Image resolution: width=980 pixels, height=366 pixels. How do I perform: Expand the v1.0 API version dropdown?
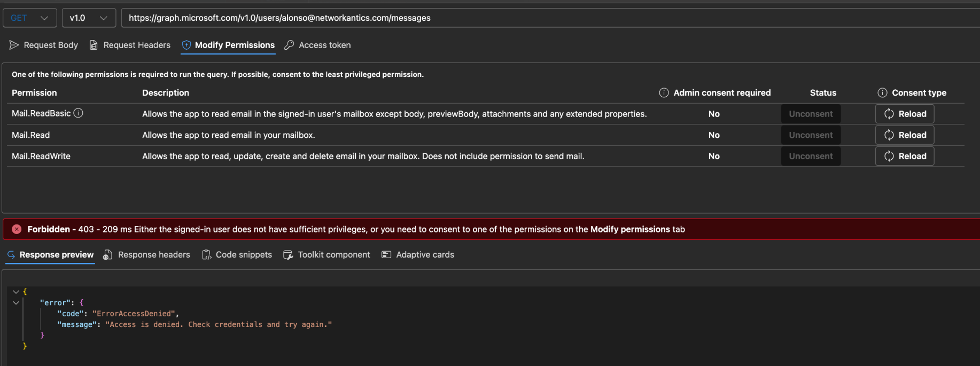pyautogui.click(x=88, y=18)
